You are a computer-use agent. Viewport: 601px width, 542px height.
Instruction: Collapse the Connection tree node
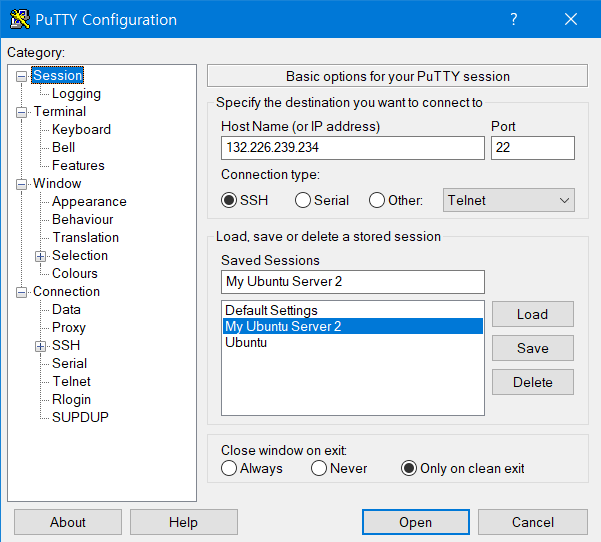tap(21, 292)
